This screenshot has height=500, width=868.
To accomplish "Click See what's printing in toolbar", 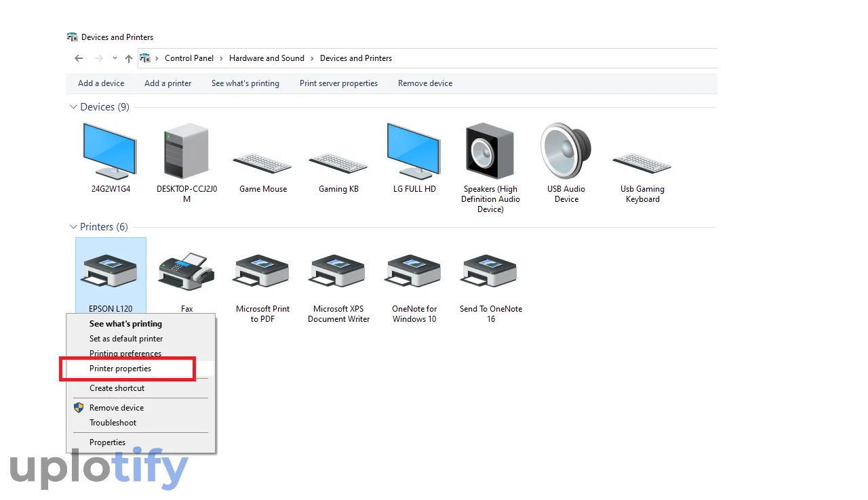I will point(245,83).
